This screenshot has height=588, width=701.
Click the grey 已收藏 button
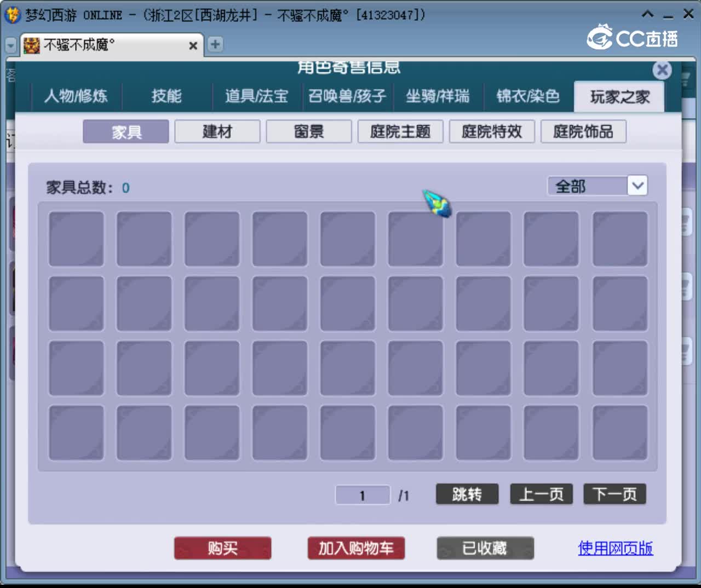pos(485,548)
